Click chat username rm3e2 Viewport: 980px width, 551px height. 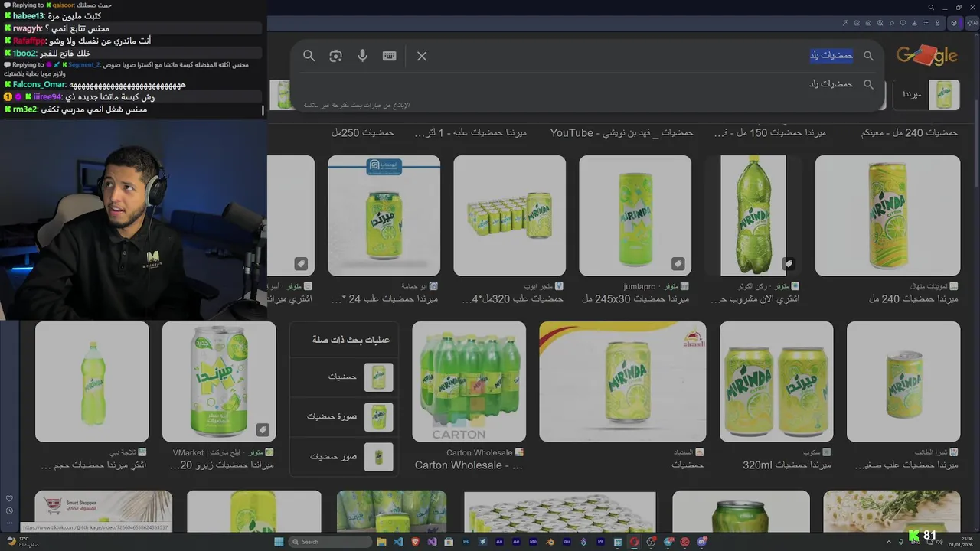[25, 109]
